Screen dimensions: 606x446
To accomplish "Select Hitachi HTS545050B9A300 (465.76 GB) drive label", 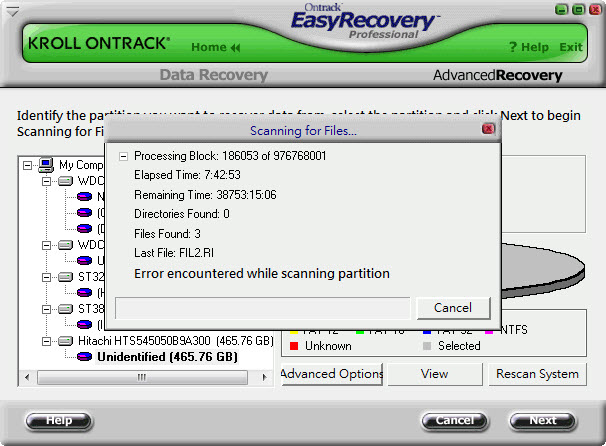I will [x=176, y=341].
